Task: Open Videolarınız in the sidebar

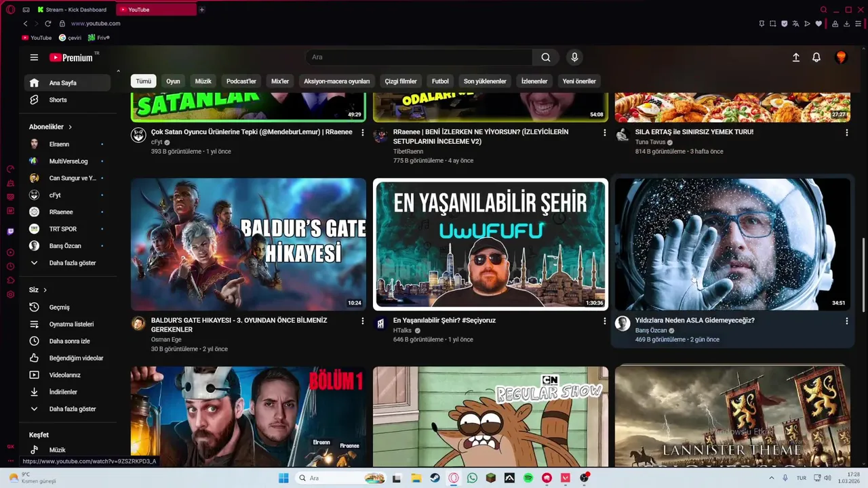Action: pos(67,375)
